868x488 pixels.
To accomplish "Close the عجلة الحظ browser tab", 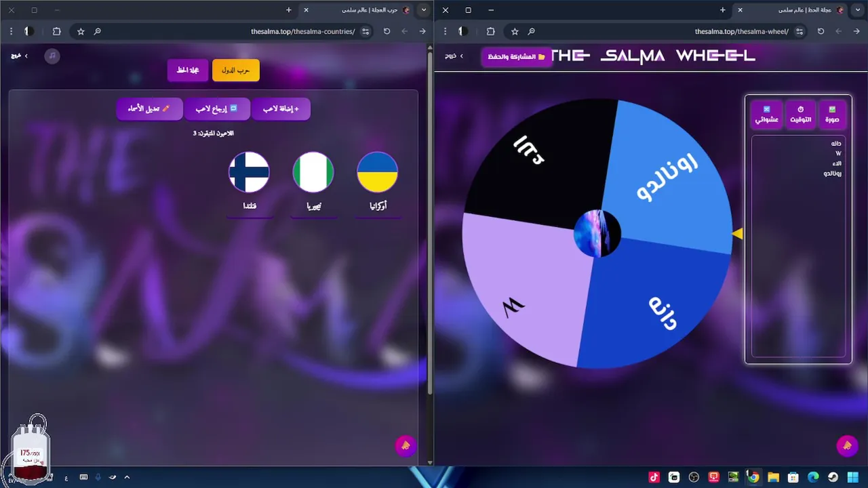I will click(740, 10).
